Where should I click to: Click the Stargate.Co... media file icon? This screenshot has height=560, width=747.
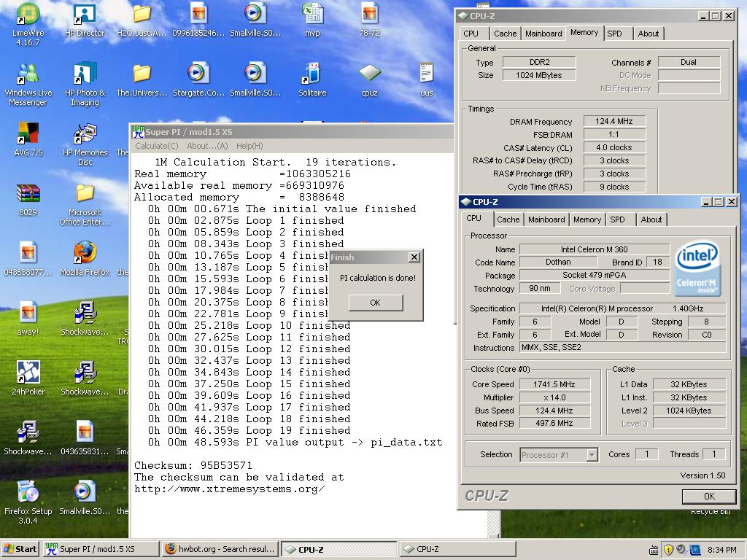pos(198,79)
